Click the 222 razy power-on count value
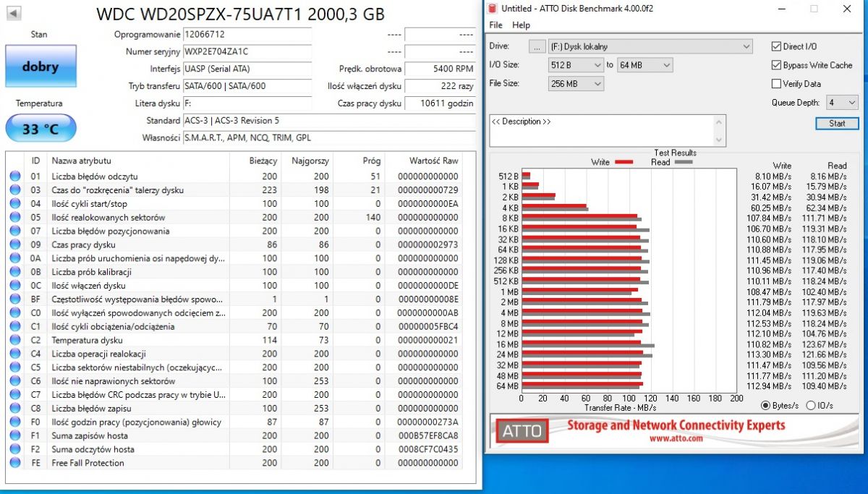Image resolution: width=868 pixels, height=494 pixels. [x=440, y=86]
